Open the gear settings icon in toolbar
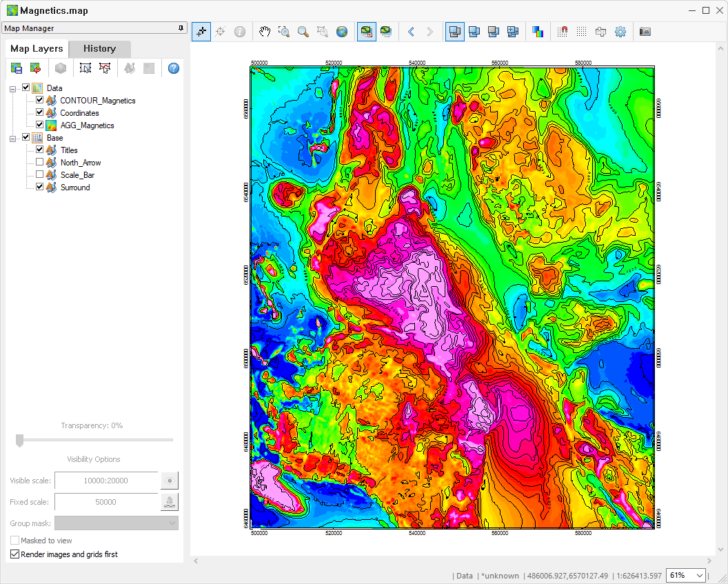The image size is (728, 584). click(620, 32)
